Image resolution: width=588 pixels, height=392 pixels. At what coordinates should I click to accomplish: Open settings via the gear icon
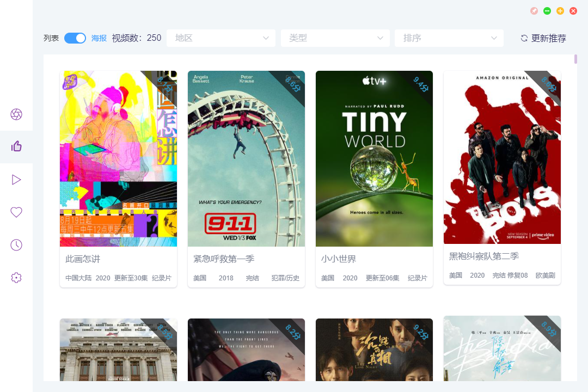(x=16, y=278)
